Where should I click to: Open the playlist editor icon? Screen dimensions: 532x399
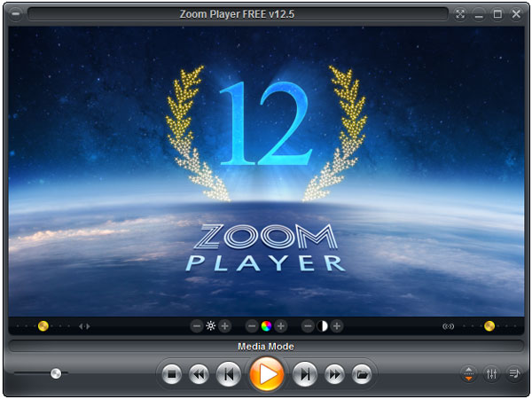(514, 374)
